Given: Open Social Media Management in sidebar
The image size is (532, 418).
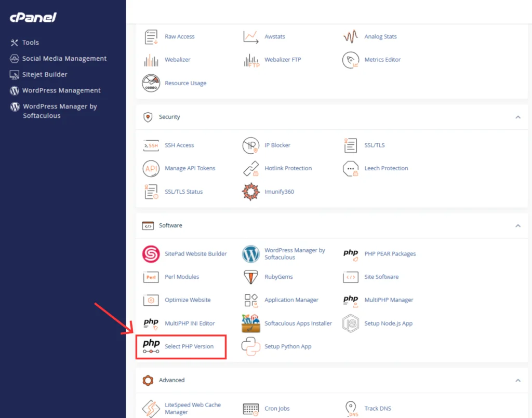Looking at the screenshot, I should (x=58, y=58).
